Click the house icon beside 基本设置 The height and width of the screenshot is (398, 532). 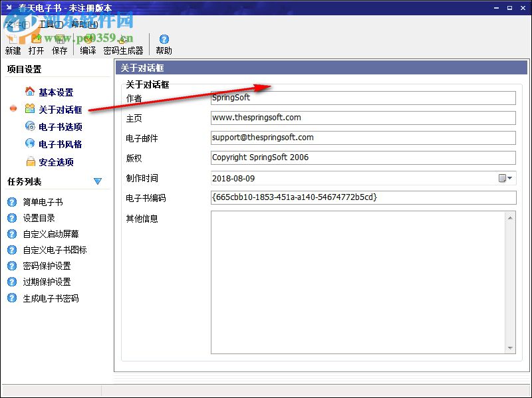click(30, 91)
